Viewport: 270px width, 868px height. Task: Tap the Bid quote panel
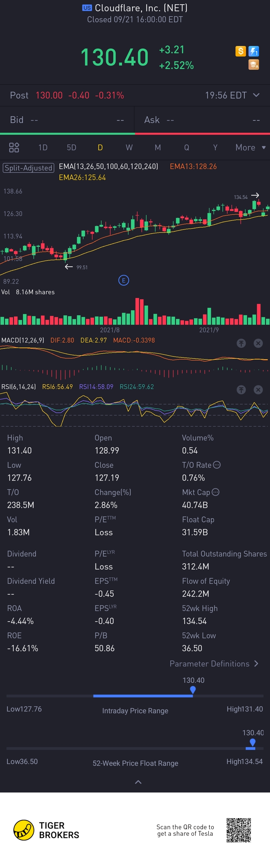pyautogui.click(x=67, y=119)
